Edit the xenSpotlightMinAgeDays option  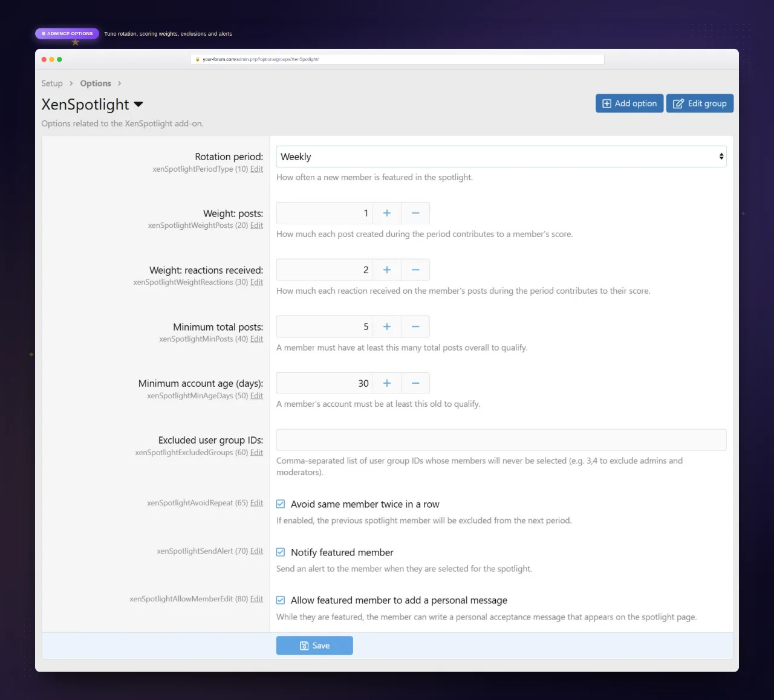click(x=256, y=396)
